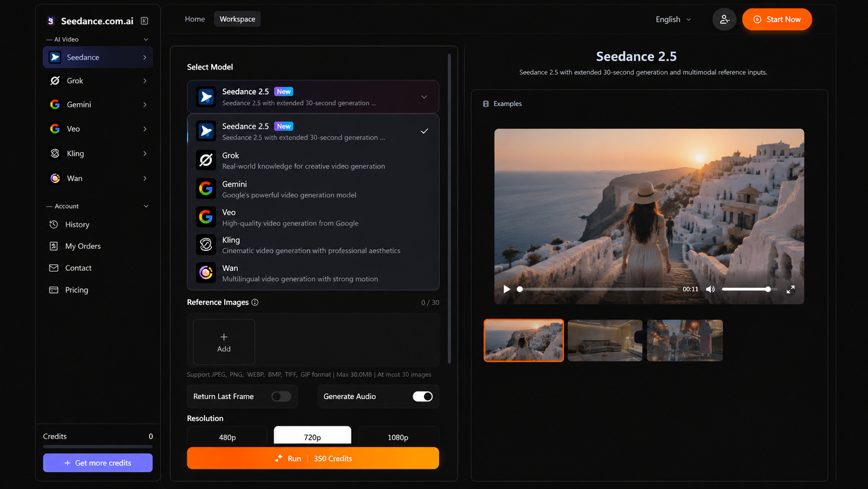Open Pricing via its card icon
The width and height of the screenshot is (868, 489).
pos(53,289)
